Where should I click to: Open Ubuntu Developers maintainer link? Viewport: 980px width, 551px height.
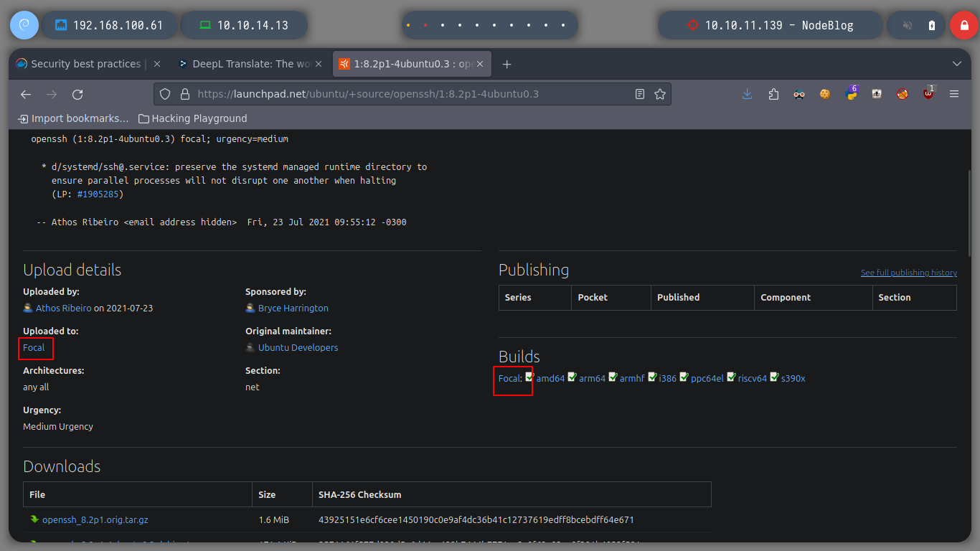pos(298,347)
